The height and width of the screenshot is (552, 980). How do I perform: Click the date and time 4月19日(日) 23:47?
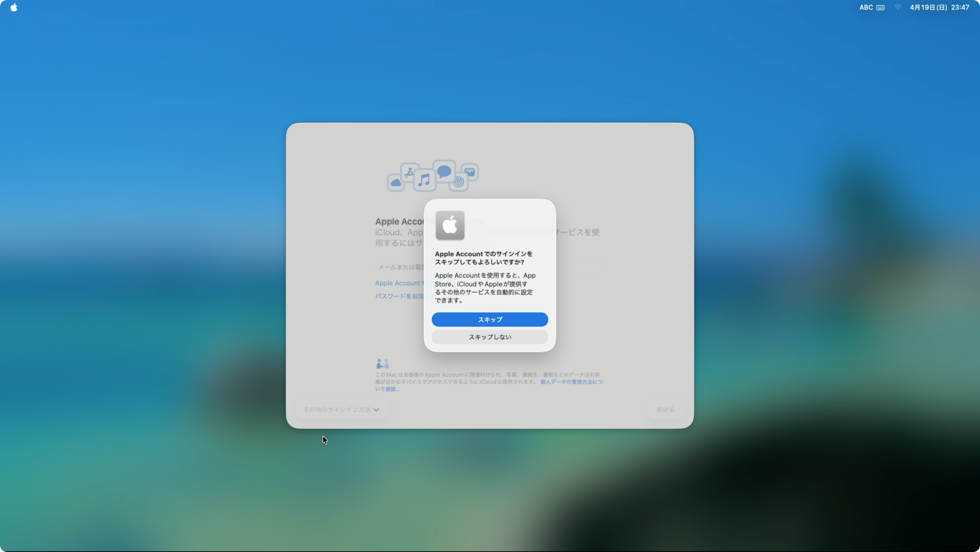tap(939, 7)
